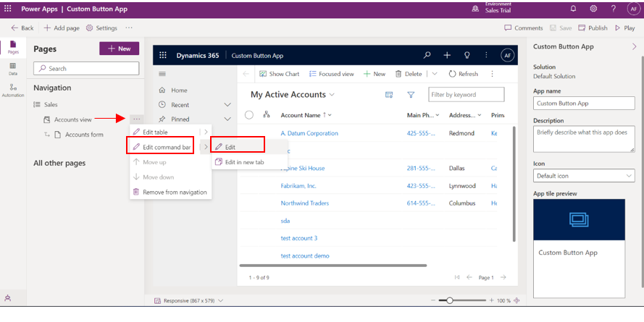Viewport: 644px width, 322px height.
Task: Open the Responsive (867 x 579) size dropdown
Action: (188, 301)
